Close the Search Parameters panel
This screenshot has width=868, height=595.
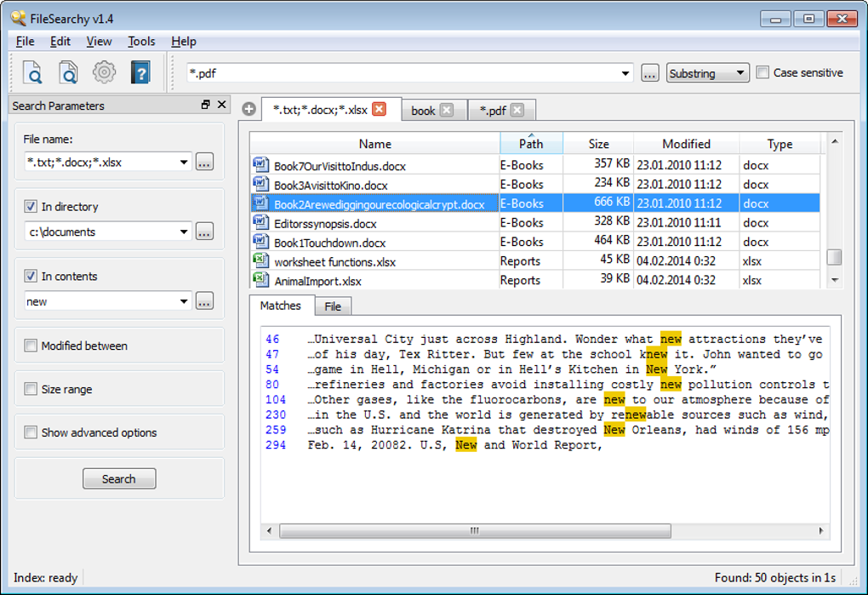222,105
